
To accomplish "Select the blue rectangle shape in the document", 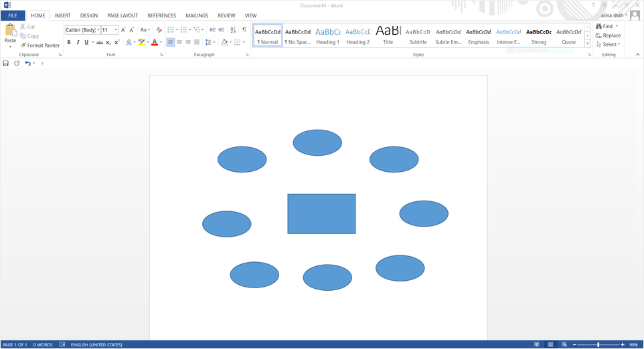I will click(x=321, y=214).
